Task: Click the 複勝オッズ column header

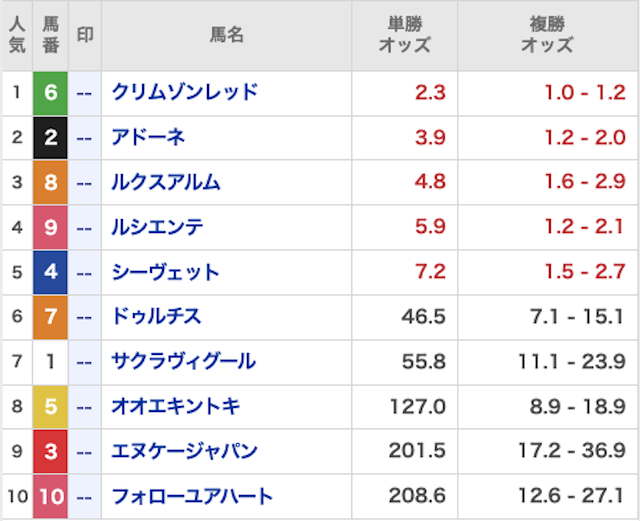Action: [548, 35]
